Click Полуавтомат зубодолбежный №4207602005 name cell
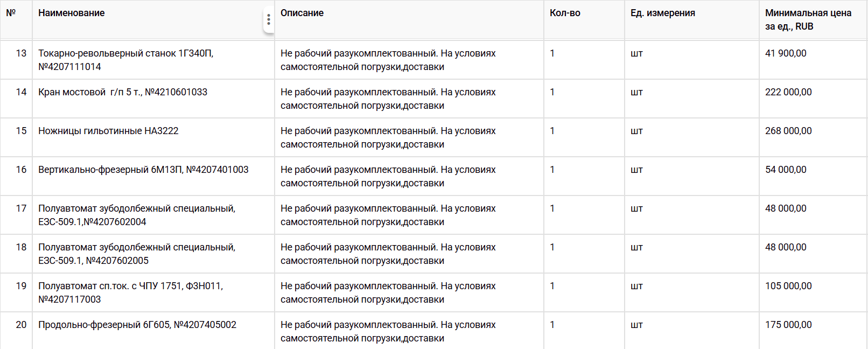Screen dimensions: 868x349 point(137,254)
